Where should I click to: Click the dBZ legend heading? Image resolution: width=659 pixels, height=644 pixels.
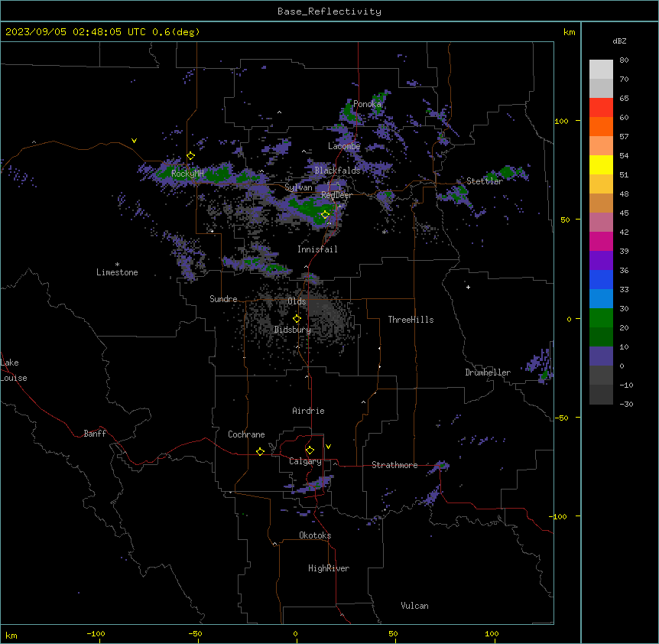(x=619, y=41)
